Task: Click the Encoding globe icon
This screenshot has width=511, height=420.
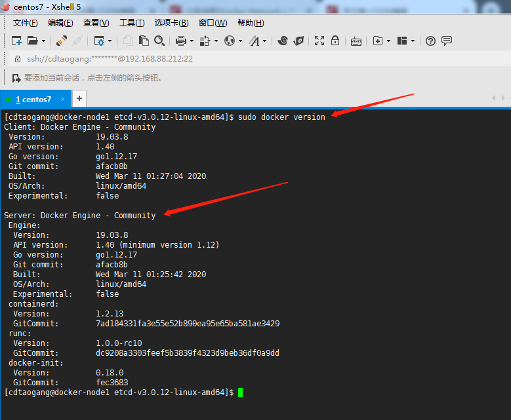Action: [x=230, y=41]
